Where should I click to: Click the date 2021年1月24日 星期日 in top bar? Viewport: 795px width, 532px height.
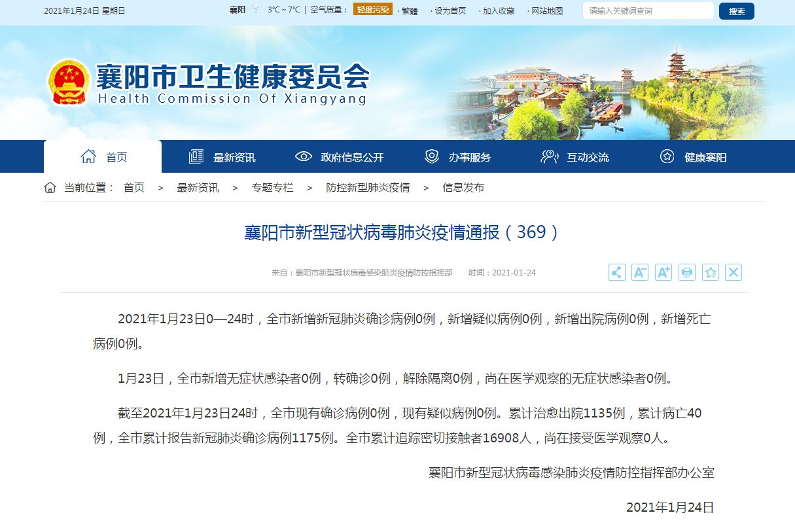click(84, 11)
